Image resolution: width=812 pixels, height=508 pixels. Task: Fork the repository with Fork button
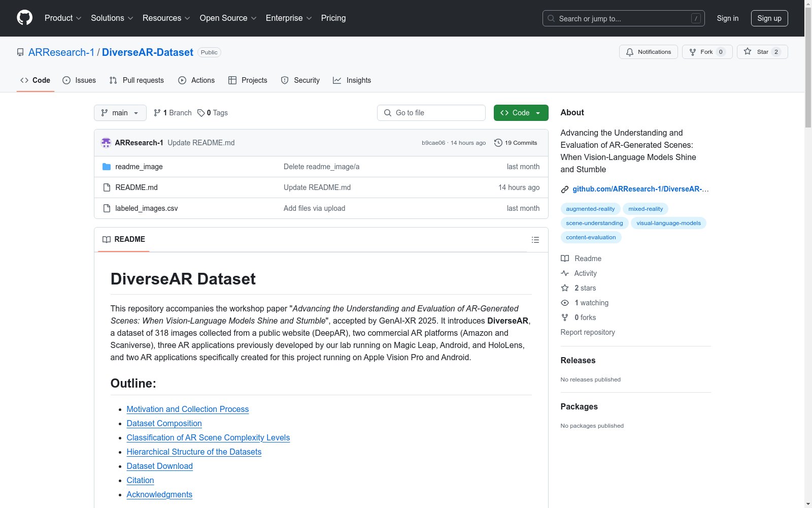(707, 52)
